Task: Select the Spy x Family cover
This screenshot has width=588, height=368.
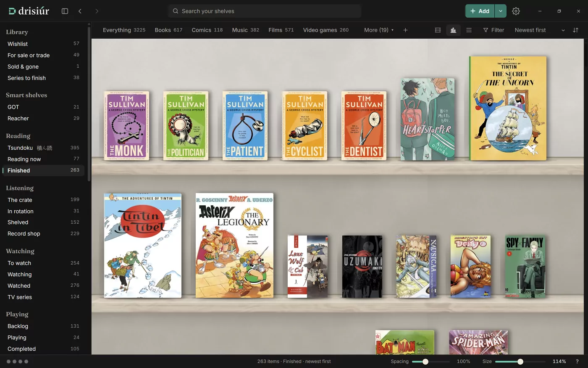Action: 525,266
